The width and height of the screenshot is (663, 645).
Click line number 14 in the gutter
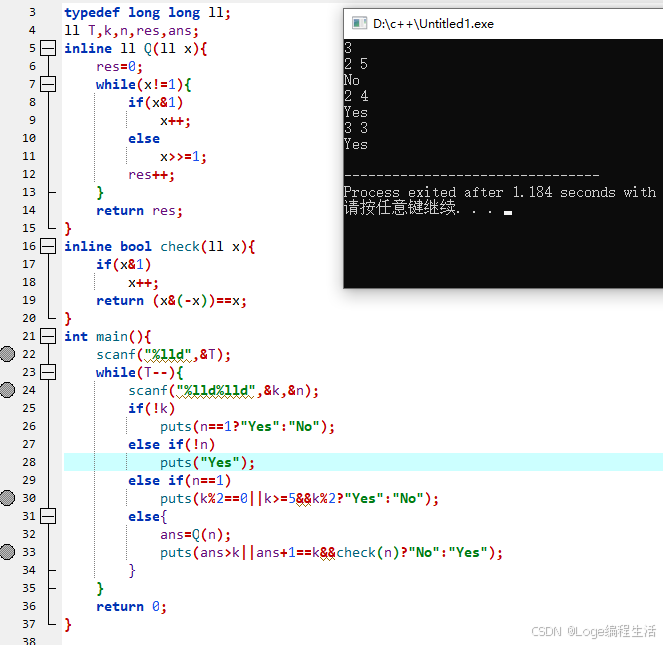click(29, 210)
